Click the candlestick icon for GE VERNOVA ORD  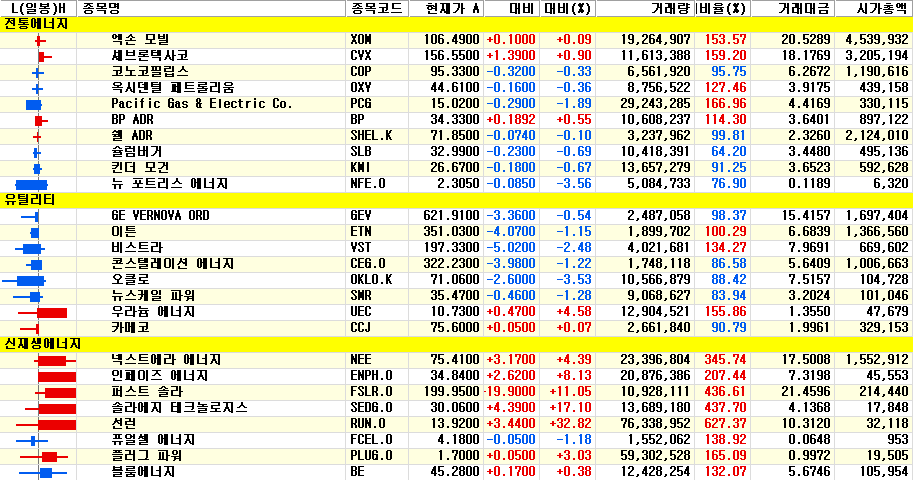coord(31,217)
